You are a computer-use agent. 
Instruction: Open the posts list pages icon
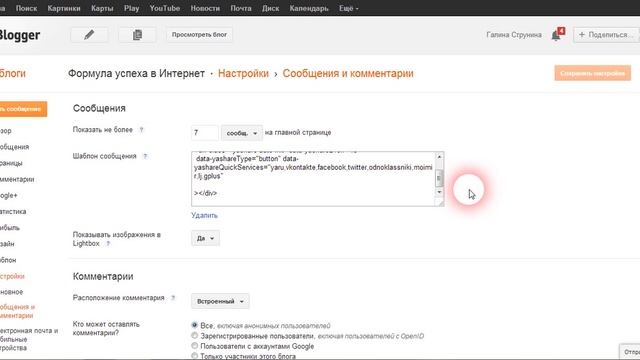137,35
